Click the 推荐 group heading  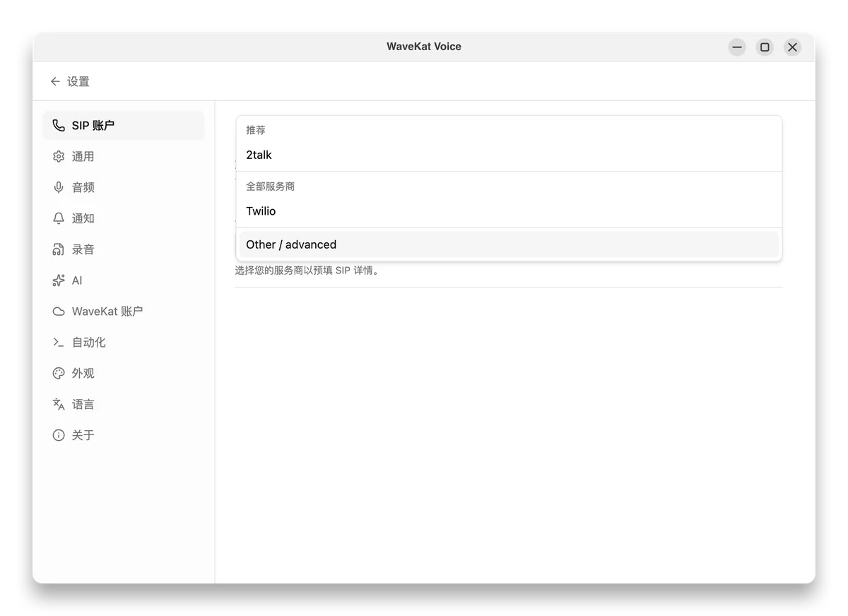click(256, 130)
